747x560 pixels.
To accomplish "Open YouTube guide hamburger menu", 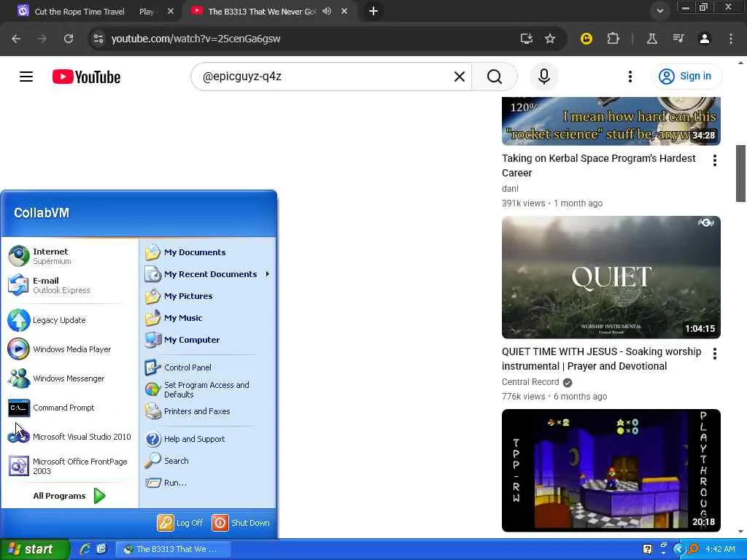I will click(26, 77).
